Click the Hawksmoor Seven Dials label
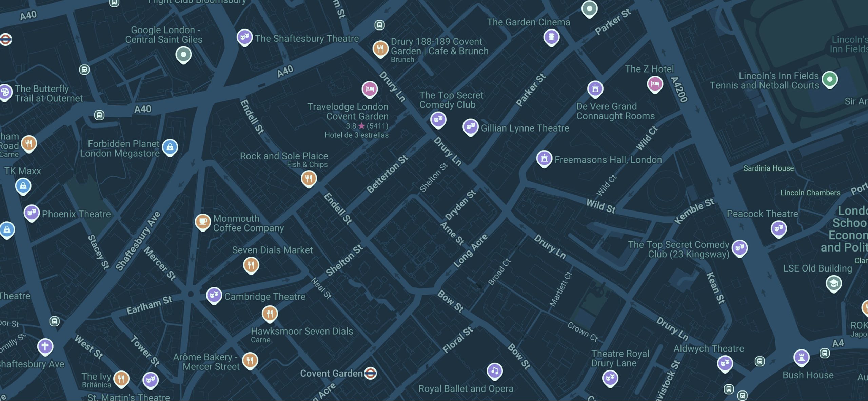The width and height of the screenshot is (868, 401). [301, 331]
